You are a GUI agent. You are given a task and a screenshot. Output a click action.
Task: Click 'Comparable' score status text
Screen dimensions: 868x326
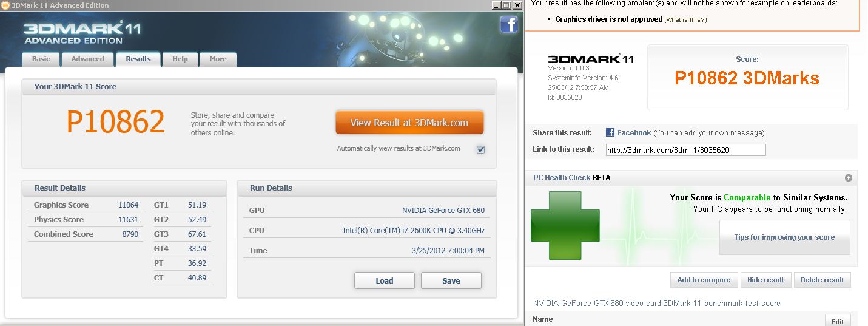[x=747, y=197]
